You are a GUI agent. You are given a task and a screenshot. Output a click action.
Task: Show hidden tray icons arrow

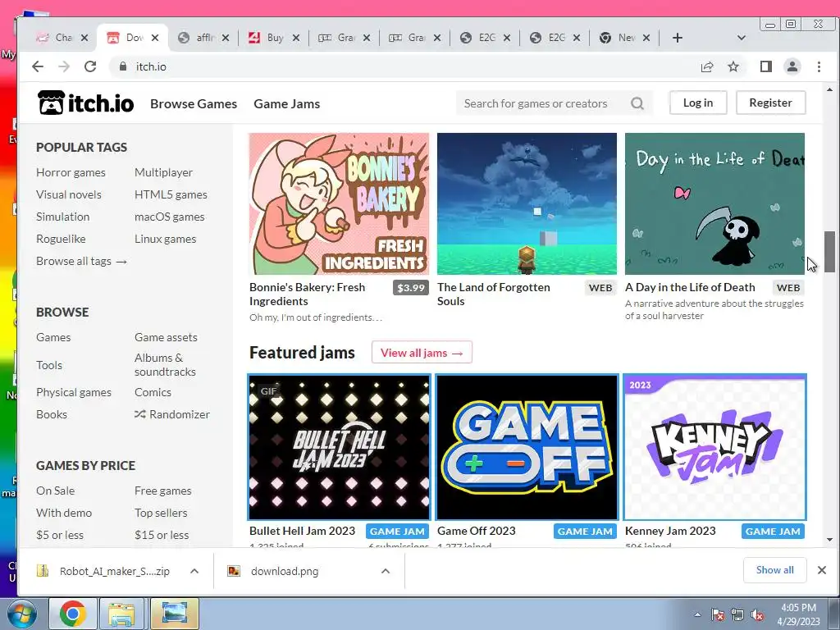pos(697,614)
